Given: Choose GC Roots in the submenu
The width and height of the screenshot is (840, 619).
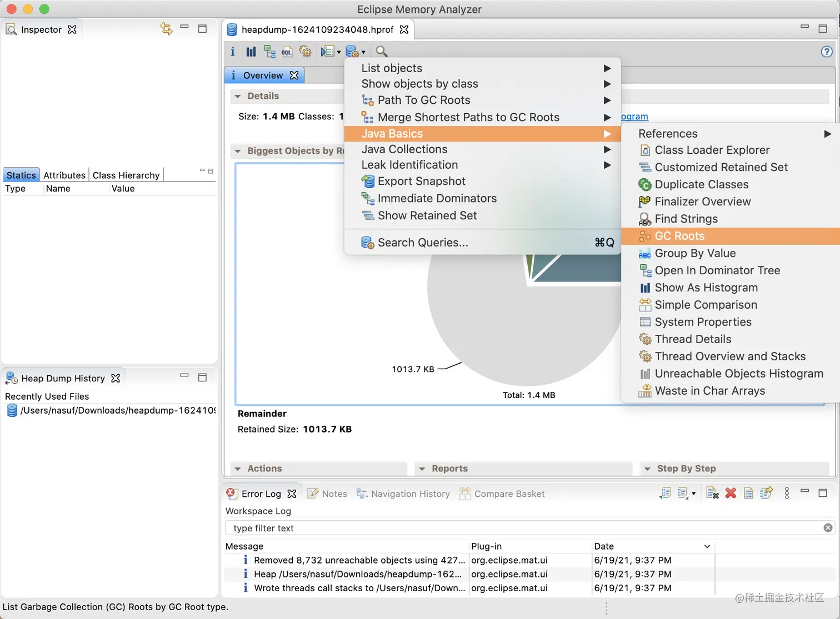Looking at the screenshot, I should point(730,236).
